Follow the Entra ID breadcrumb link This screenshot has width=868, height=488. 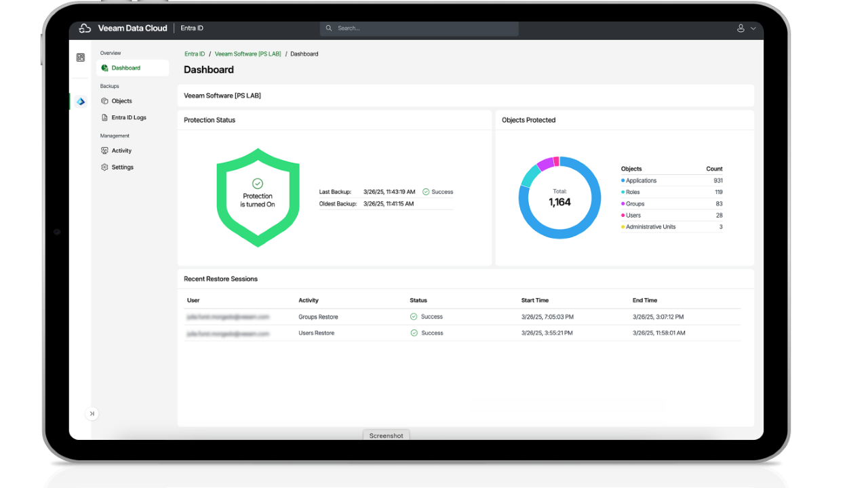coord(195,54)
